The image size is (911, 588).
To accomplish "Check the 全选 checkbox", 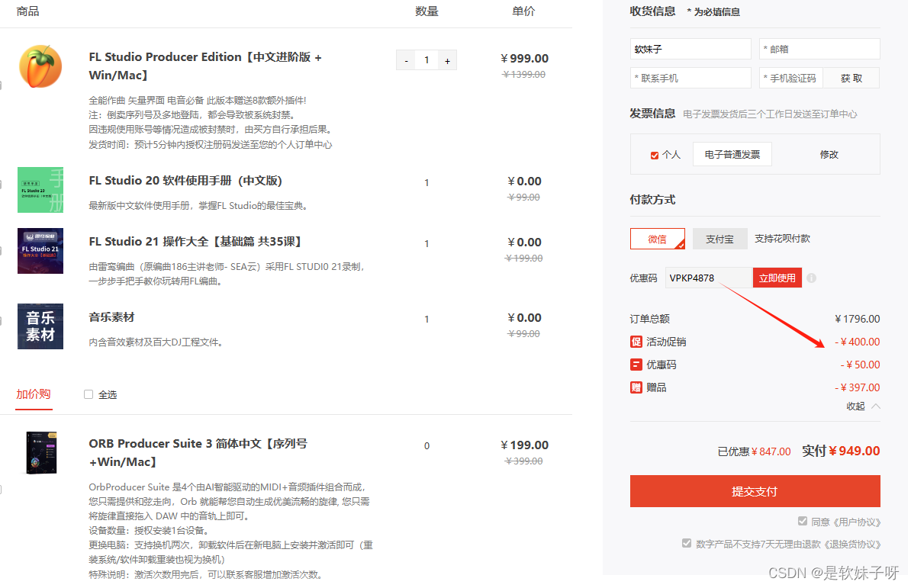I will (89, 395).
